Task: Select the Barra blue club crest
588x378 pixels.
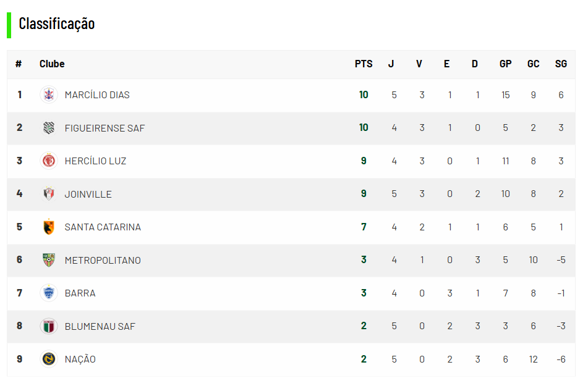Action: coord(49,293)
